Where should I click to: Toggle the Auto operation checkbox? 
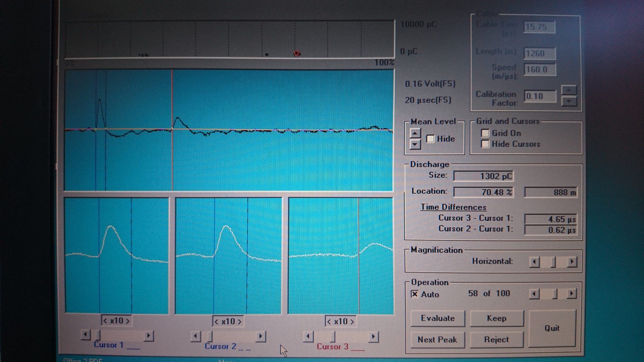pos(415,294)
